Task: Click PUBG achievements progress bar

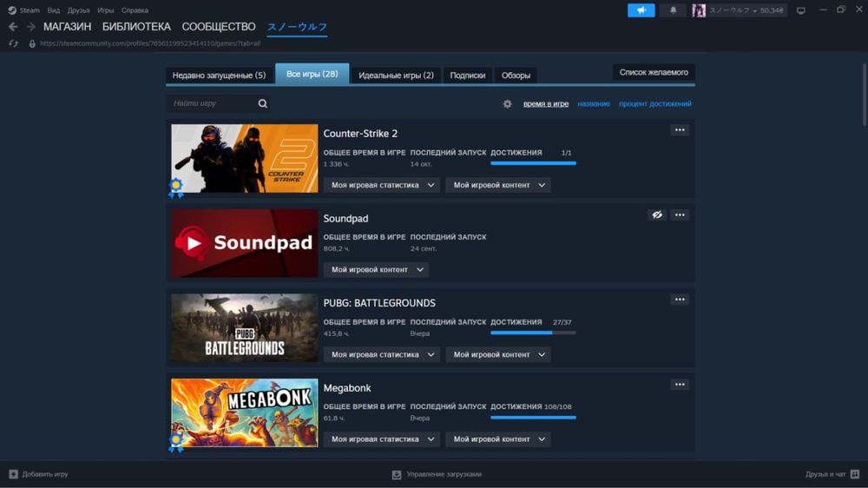Action: click(533, 333)
